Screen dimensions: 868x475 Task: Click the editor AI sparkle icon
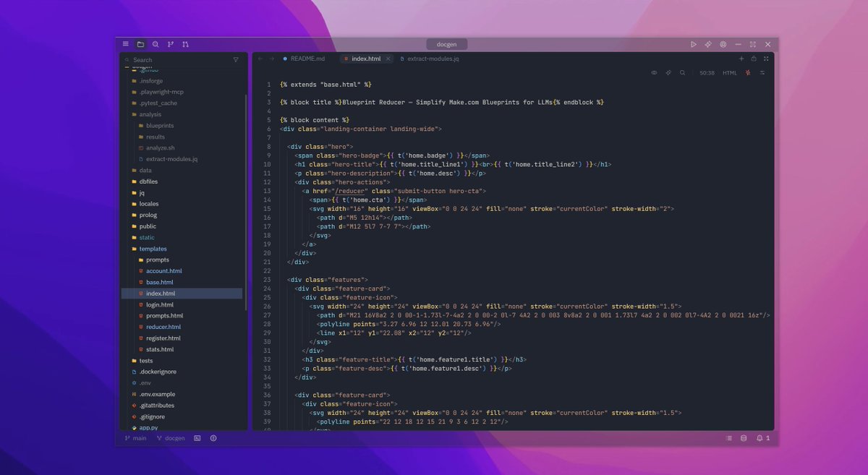click(x=668, y=72)
